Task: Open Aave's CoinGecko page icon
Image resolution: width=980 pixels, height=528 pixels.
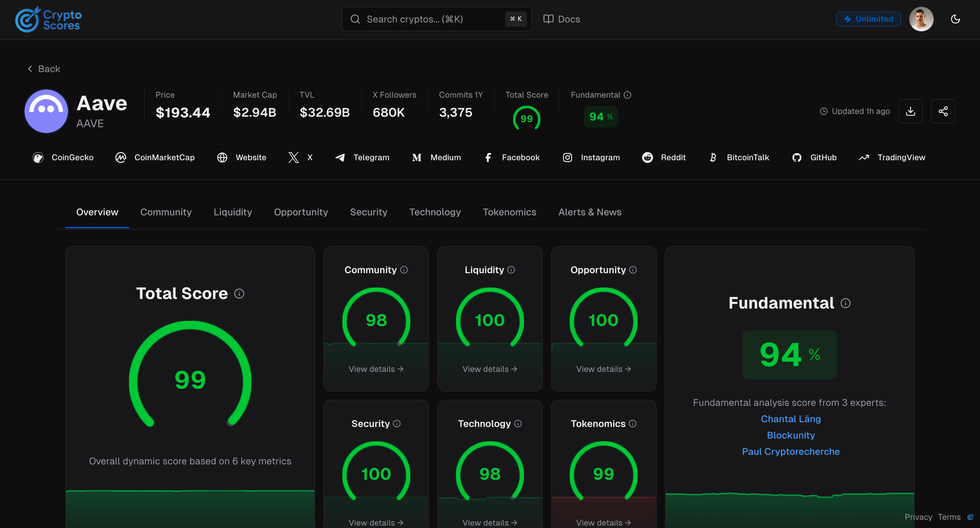Action: coord(38,158)
